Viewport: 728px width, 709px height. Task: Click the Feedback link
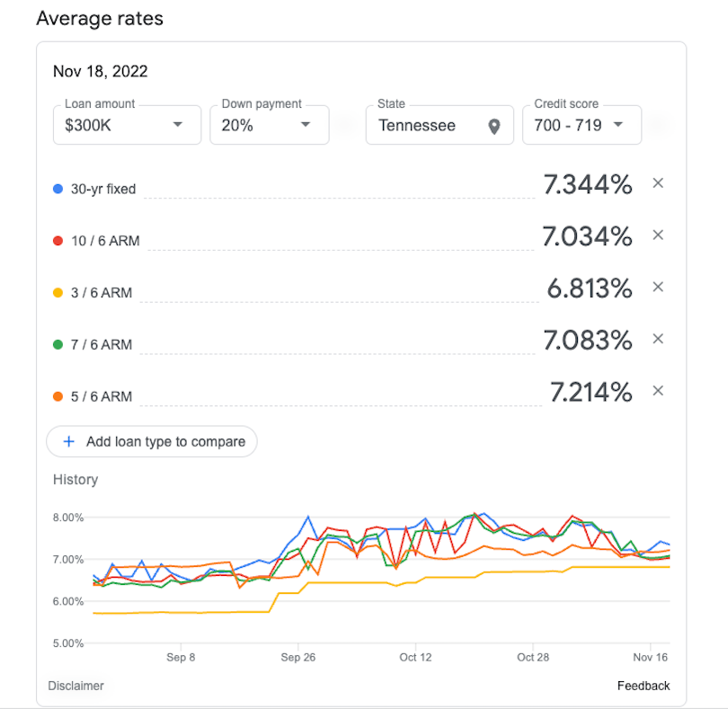644,686
